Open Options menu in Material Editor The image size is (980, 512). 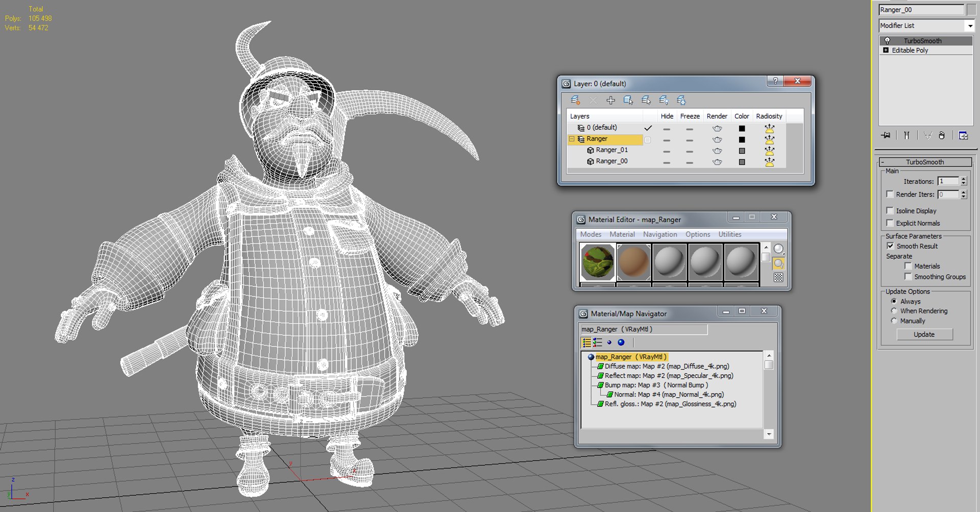tap(698, 234)
